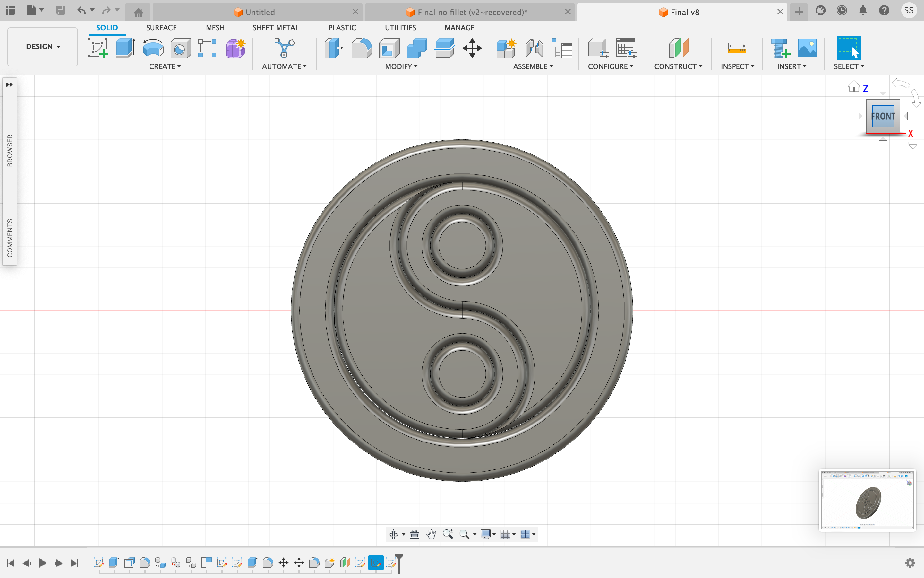Expand the SELECT menu
This screenshot has height=578, width=924.
[x=849, y=66]
